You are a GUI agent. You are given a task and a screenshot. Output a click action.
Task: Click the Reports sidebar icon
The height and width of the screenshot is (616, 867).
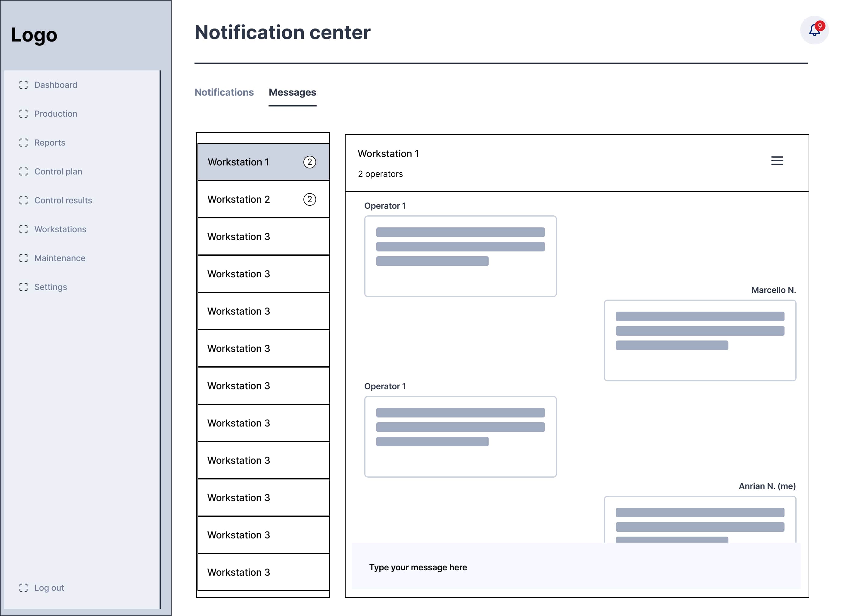pyautogui.click(x=23, y=142)
